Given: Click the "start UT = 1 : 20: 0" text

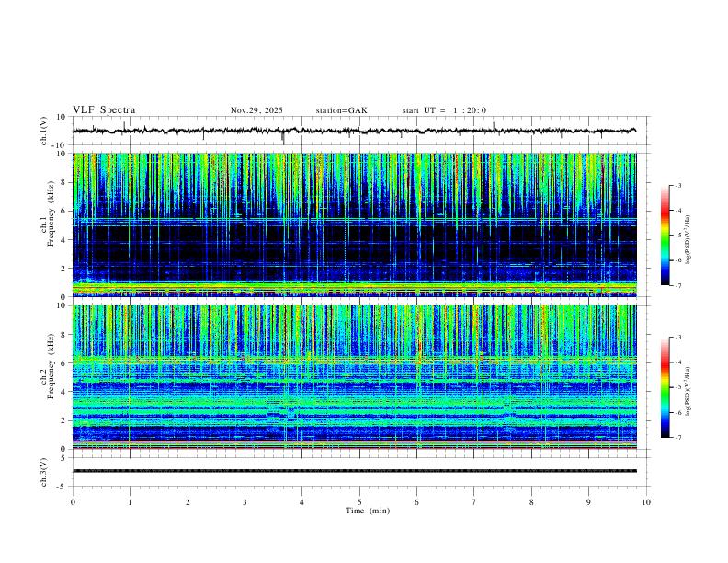Looking at the screenshot, I should (x=444, y=110).
